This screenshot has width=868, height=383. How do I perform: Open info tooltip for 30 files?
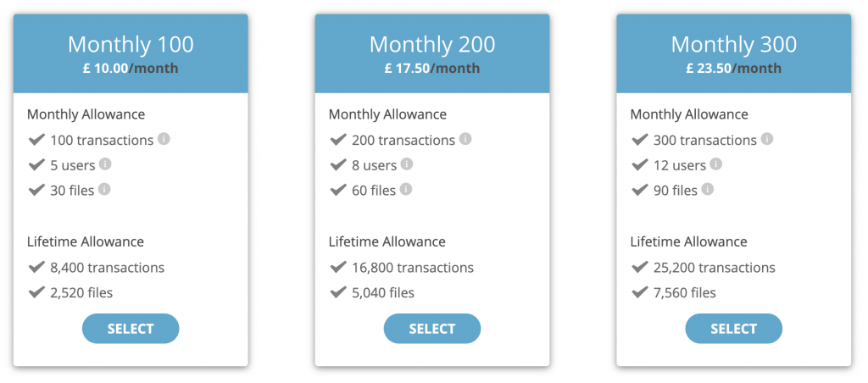point(104,189)
